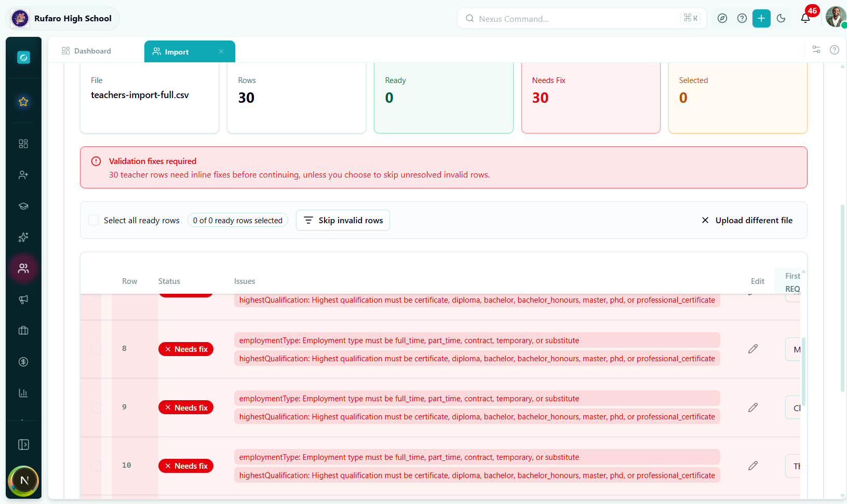Screen dimensions: 847x504
Task: Open tab settings sliders icon
Action: coord(816,50)
